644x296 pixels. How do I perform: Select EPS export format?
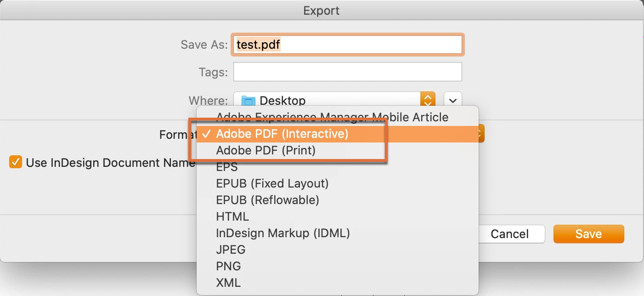337,167
